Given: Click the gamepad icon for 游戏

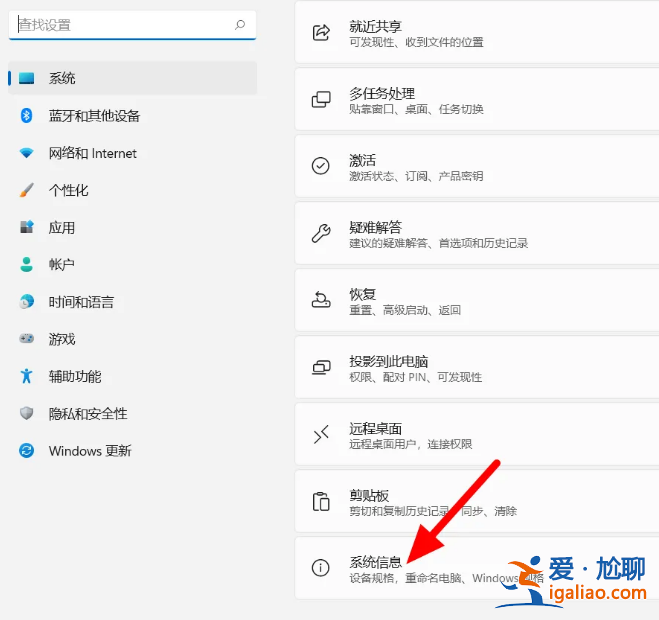Looking at the screenshot, I should click(26, 338).
